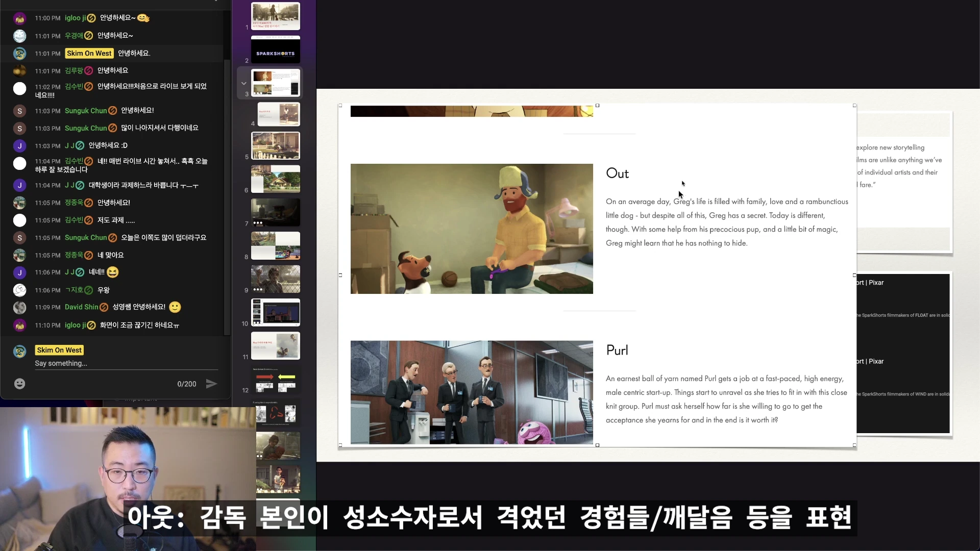Click 우경애 username in chat
Screen dimensions: 980x551
(74, 36)
